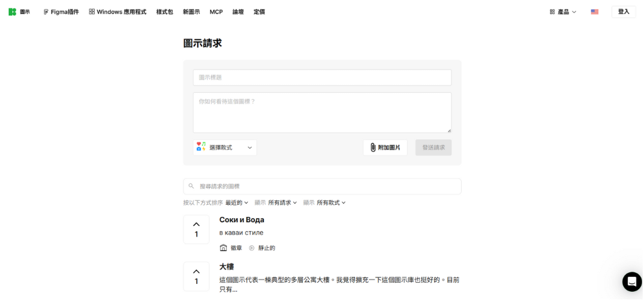Expand the 最近的 sort order dropdown
This screenshot has height=302, width=644.
pyautogui.click(x=236, y=203)
